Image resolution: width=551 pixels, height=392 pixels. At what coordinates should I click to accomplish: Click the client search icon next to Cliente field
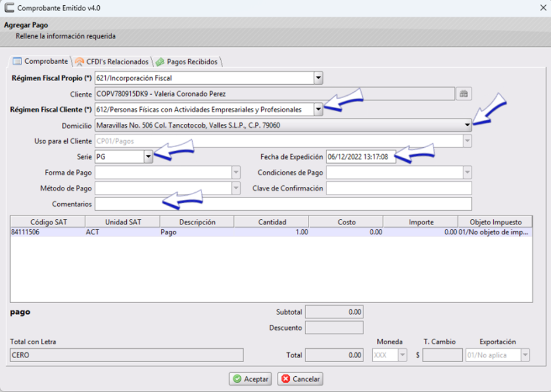(463, 94)
